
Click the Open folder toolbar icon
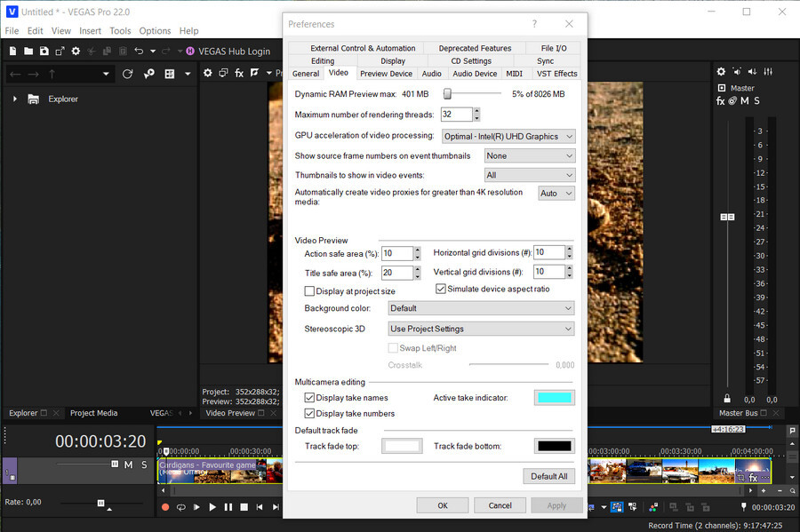click(x=28, y=51)
